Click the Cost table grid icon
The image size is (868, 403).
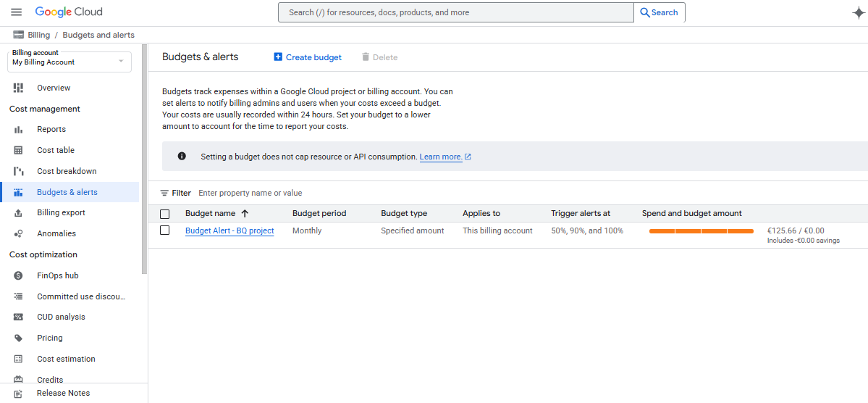click(x=18, y=150)
